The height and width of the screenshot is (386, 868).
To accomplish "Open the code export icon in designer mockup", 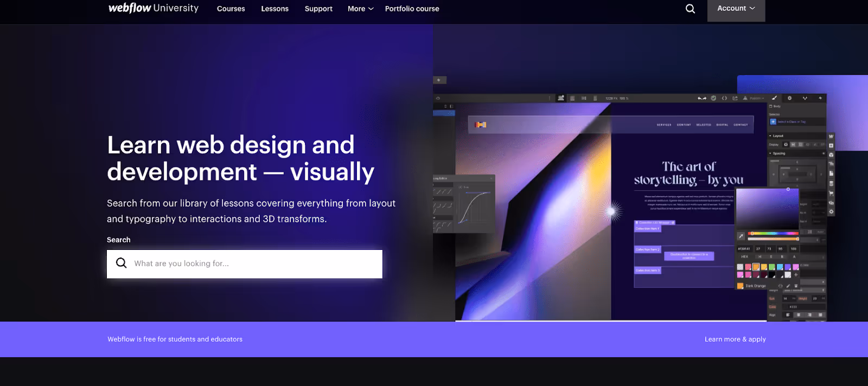I will (x=724, y=98).
